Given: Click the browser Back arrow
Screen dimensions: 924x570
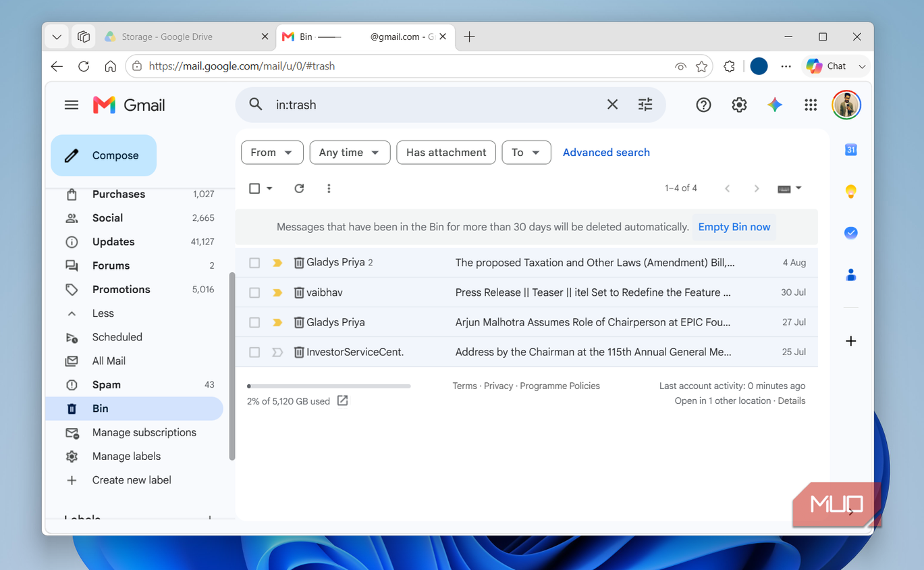Looking at the screenshot, I should click(x=57, y=66).
